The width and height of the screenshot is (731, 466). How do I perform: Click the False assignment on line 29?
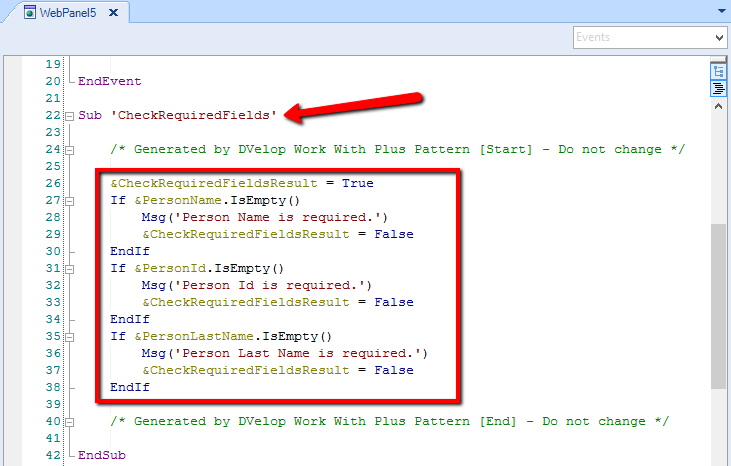click(278, 234)
